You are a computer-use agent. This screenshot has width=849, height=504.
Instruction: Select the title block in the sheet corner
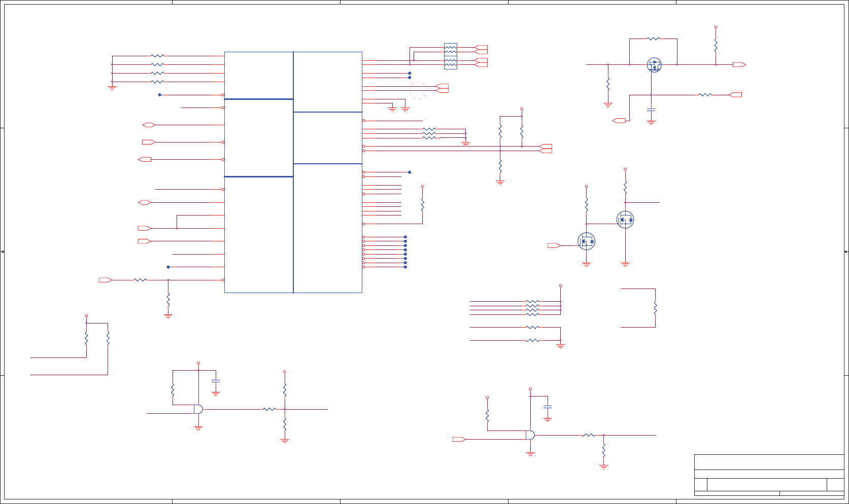click(x=769, y=476)
